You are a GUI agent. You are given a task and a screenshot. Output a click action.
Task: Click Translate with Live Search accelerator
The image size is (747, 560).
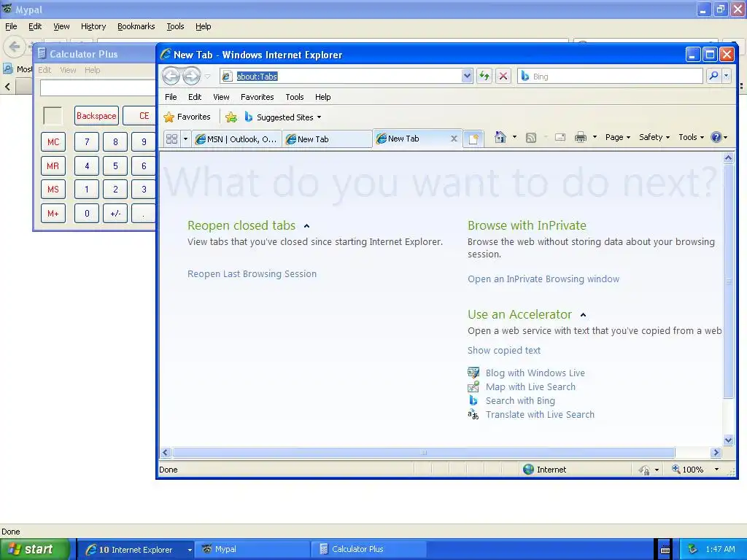pyautogui.click(x=540, y=414)
